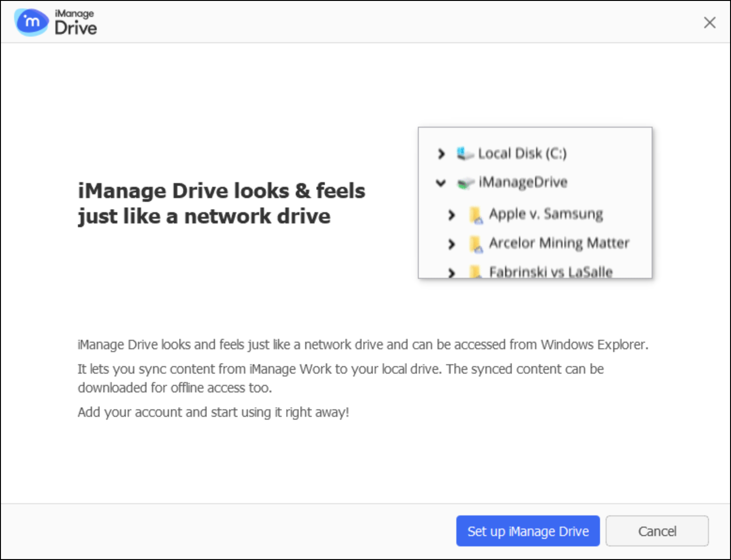
Task: Expand the Local Disk (C:) chevron
Action: pyautogui.click(x=441, y=153)
